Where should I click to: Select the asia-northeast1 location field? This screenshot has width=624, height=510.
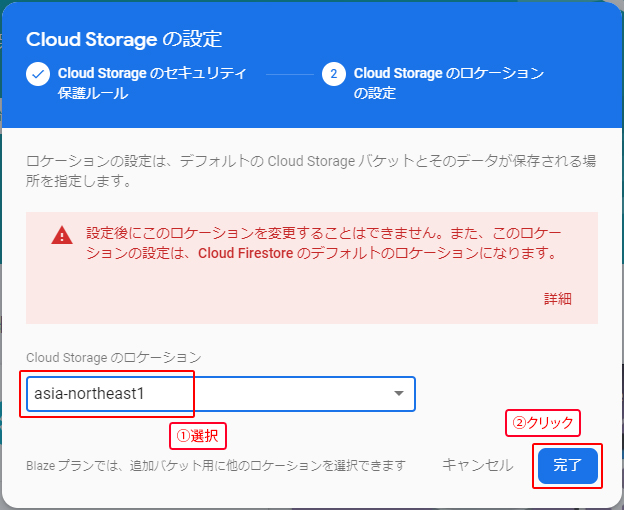(x=200, y=393)
